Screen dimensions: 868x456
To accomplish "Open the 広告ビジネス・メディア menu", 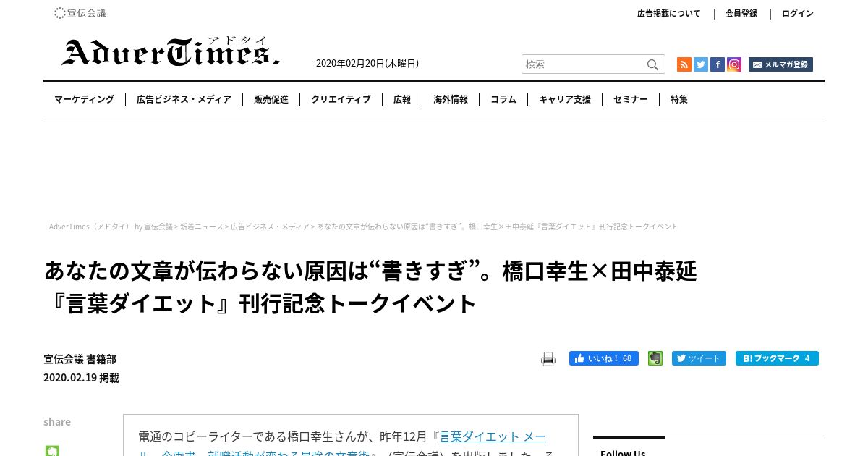I will (184, 99).
